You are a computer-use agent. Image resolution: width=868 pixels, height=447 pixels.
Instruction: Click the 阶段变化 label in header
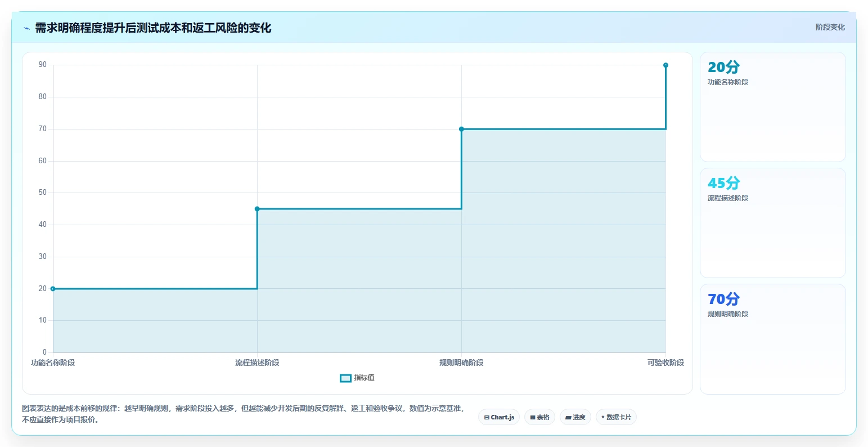click(830, 27)
